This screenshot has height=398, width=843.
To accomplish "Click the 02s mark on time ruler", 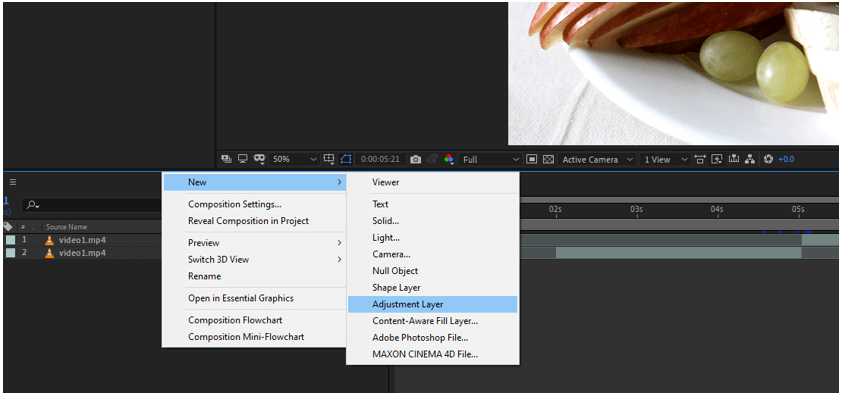I will pos(555,209).
